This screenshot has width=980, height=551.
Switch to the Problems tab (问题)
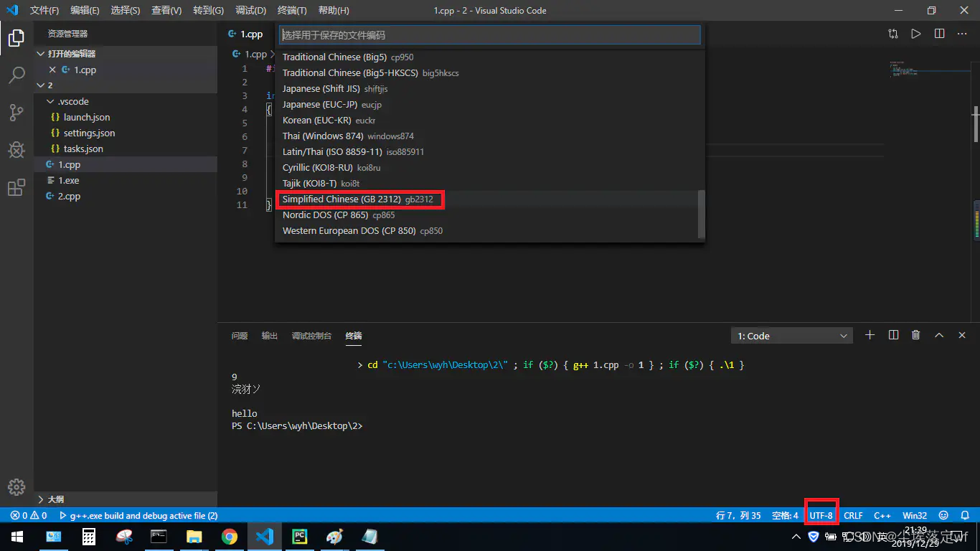pyautogui.click(x=240, y=336)
